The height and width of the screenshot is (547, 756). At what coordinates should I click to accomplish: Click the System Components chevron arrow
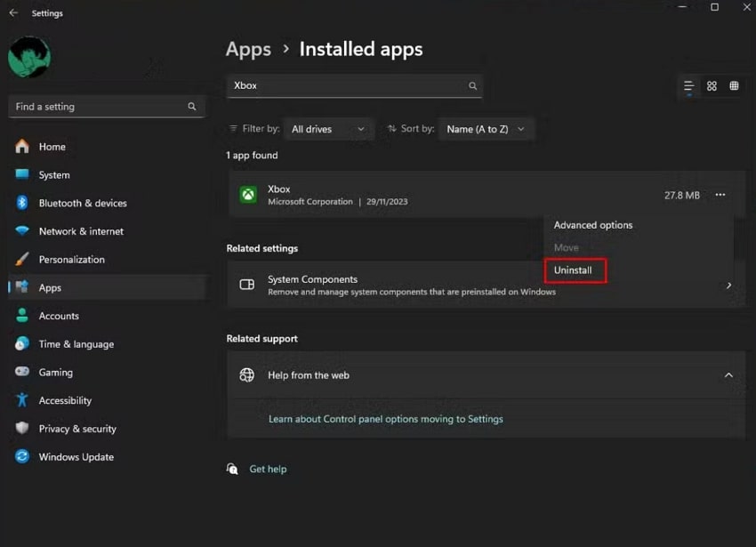[729, 286]
